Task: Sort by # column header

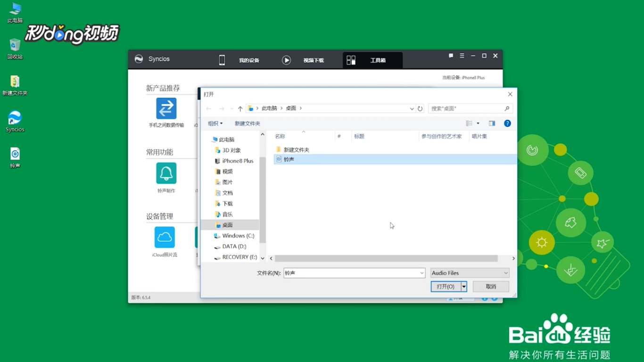Action: [x=344, y=136]
